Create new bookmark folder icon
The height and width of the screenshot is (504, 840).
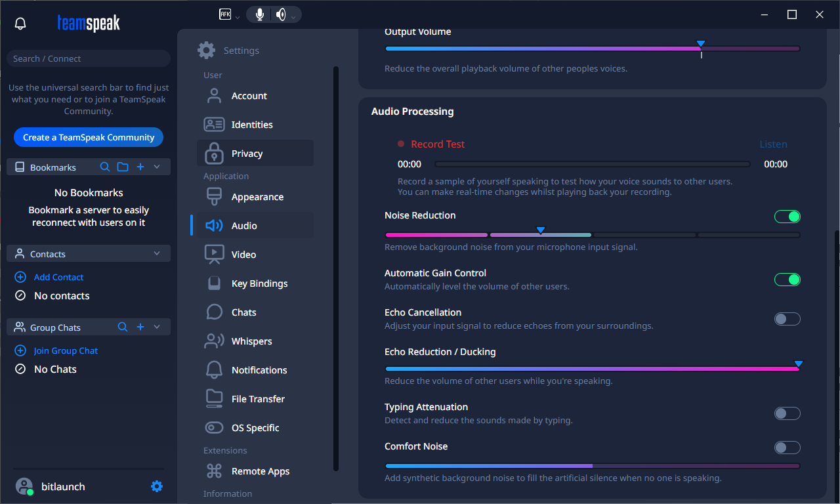click(x=123, y=167)
